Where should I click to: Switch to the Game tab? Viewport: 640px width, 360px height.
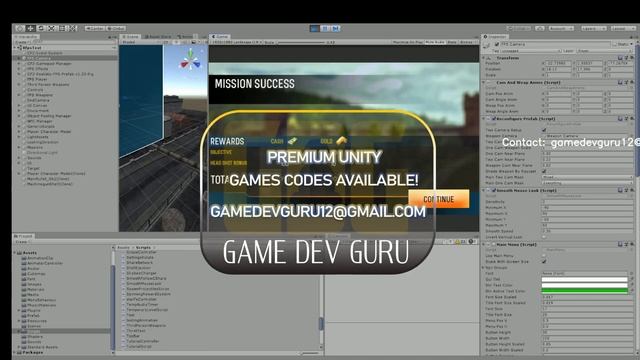[220, 37]
